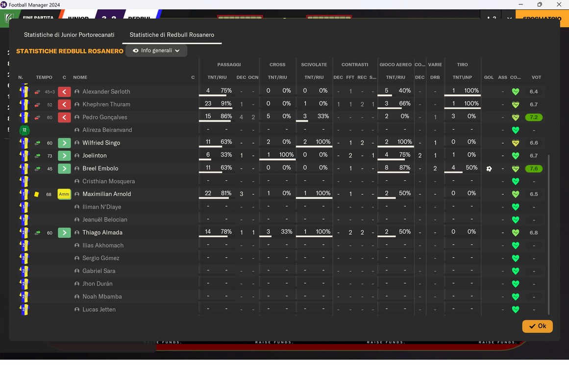This screenshot has width=569, height=392.
Task: Click Pedro Gonçalves' condition heart icon
Action: pyautogui.click(x=515, y=117)
